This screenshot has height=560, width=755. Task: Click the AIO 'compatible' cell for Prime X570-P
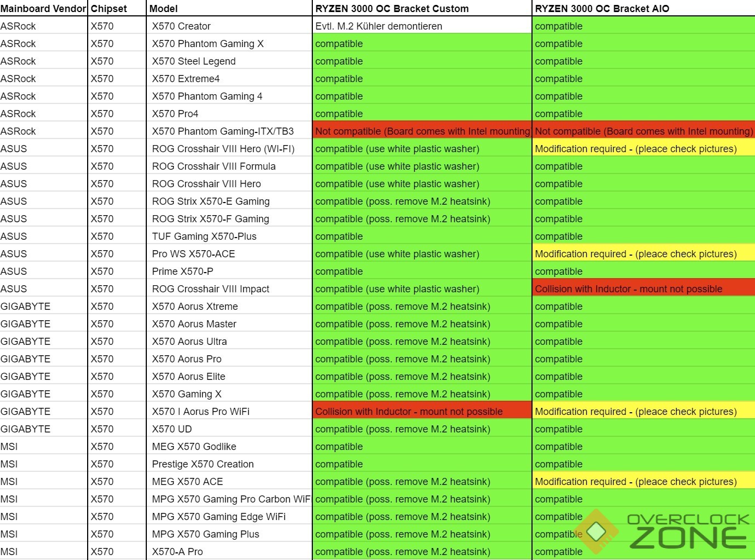point(643,271)
